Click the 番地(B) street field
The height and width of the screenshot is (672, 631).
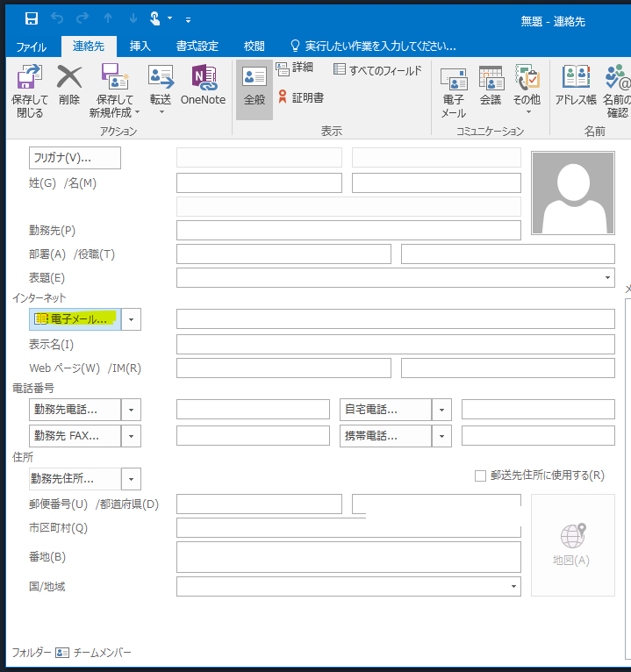pos(348,557)
